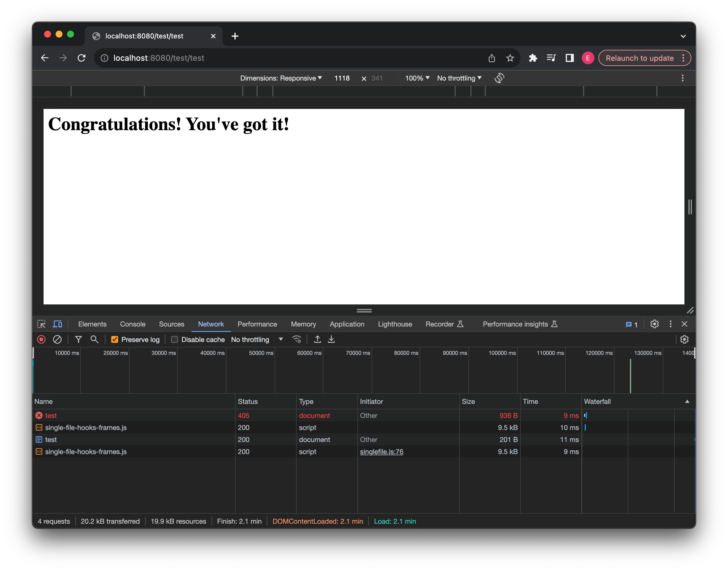Toggle device toolbar icon in DevTools
This screenshot has height=571, width=728.
click(58, 324)
